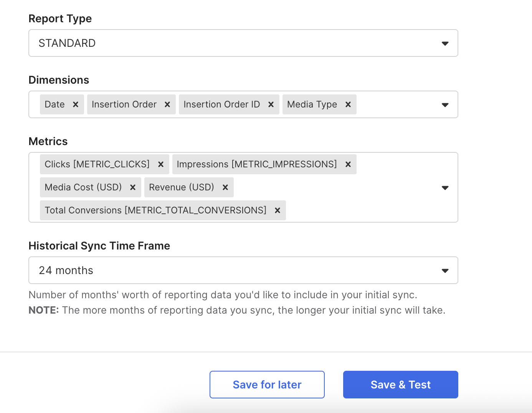
Task: Remove the Total Conversions metric tag
Action: [x=278, y=210]
